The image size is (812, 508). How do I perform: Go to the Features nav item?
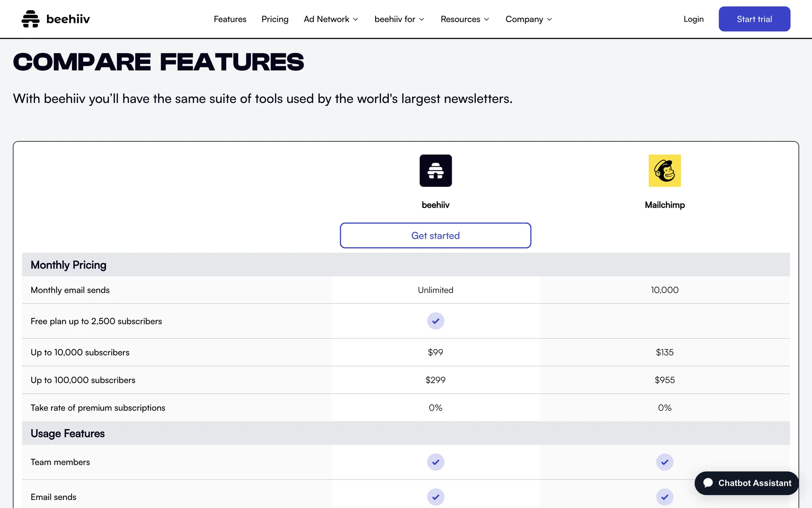230,19
